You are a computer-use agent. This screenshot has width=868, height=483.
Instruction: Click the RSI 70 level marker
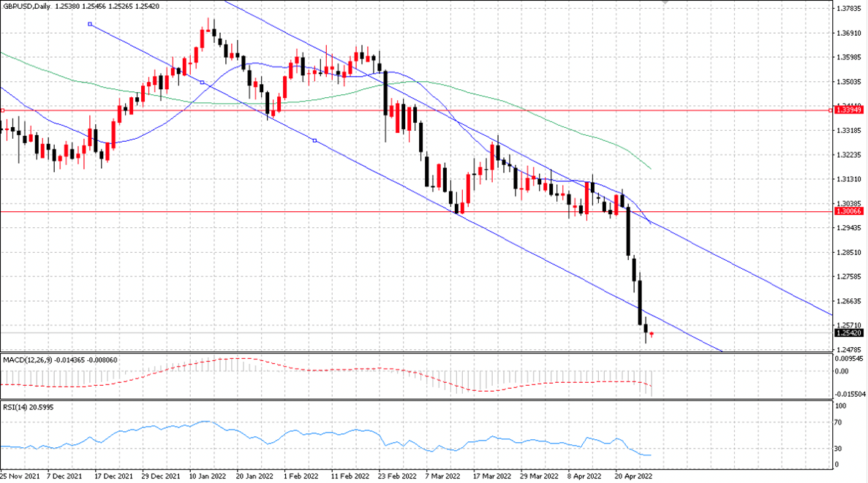(x=840, y=422)
